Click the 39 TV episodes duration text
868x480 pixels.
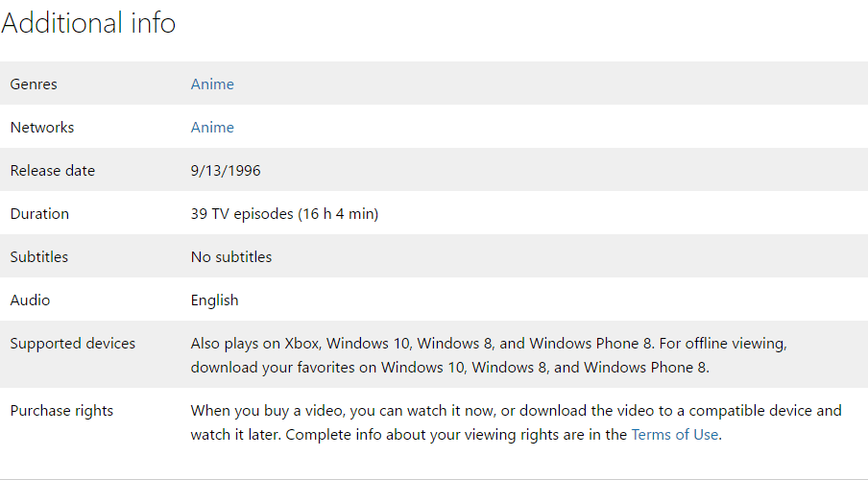pos(284,214)
